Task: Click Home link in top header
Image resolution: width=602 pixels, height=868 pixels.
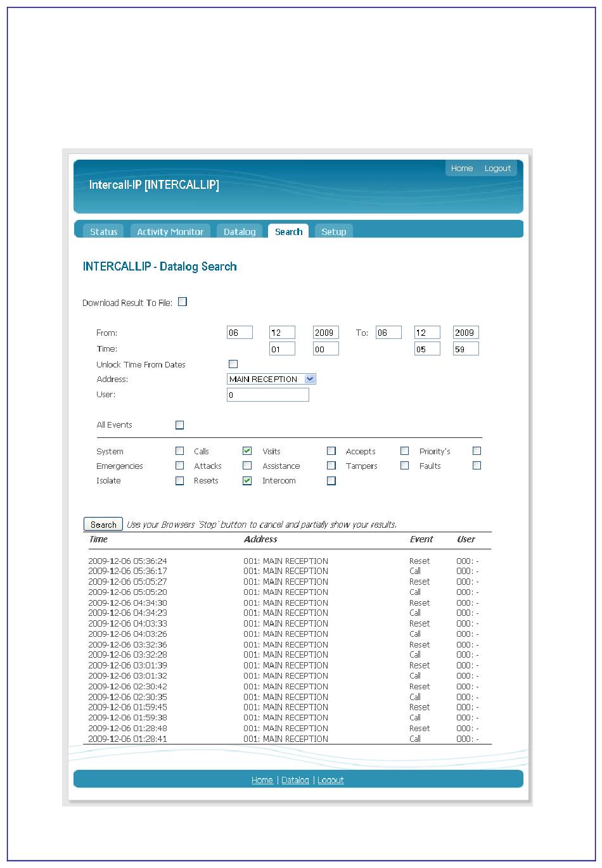Action: 462,168
